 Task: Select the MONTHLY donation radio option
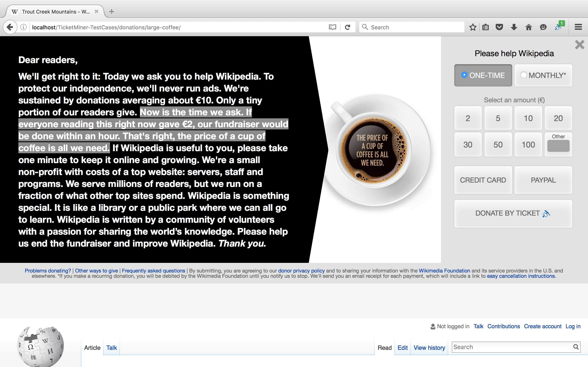[x=543, y=75]
